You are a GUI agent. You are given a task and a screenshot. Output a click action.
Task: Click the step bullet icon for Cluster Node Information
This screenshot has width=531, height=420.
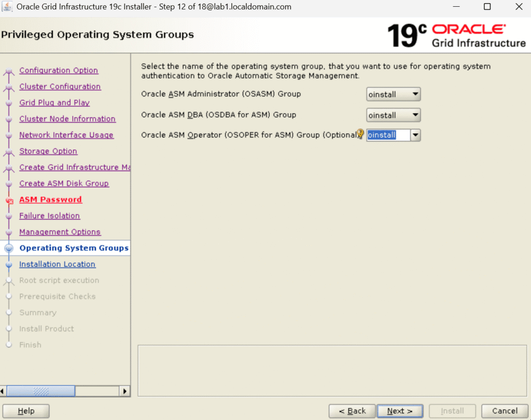tap(9, 120)
